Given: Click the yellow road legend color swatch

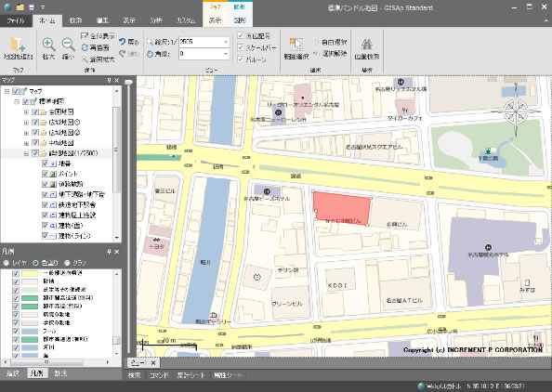Looking at the screenshot, I should 30,273.
